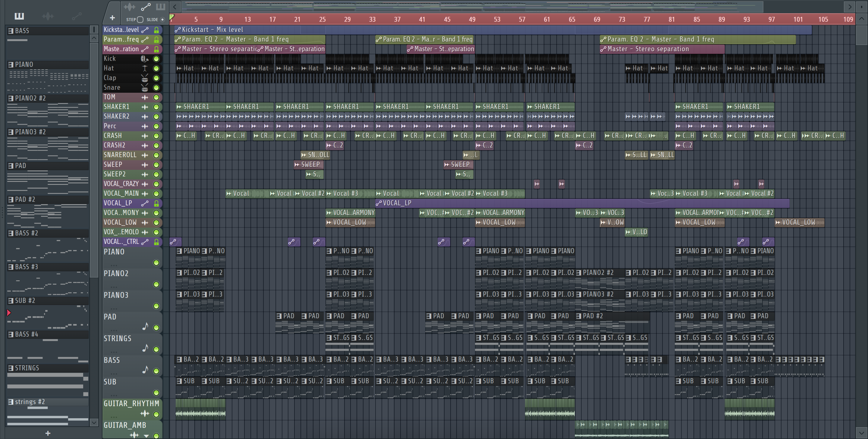
Task: Toggle the STEP checkbox
Action: (140, 20)
